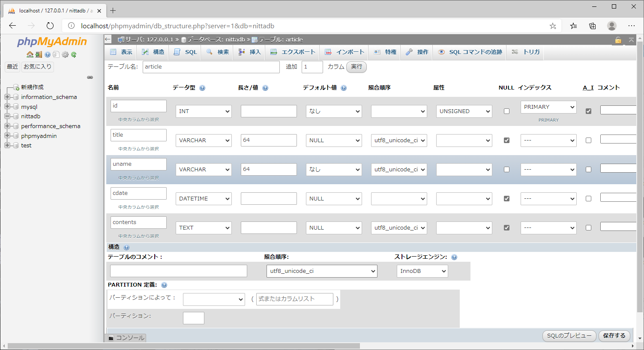Click the 保存する button

click(x=614, y=336)
